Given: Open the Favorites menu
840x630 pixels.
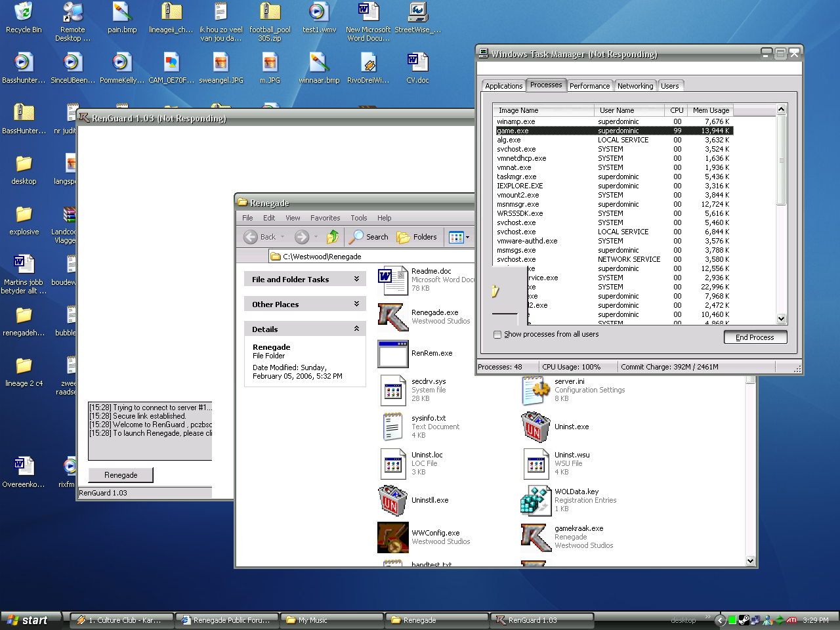Looking at the screenshot, I should tap(325, 218).
